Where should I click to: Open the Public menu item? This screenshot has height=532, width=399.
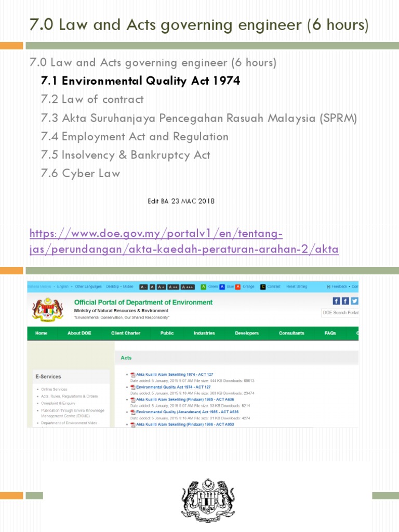(167, 333)
